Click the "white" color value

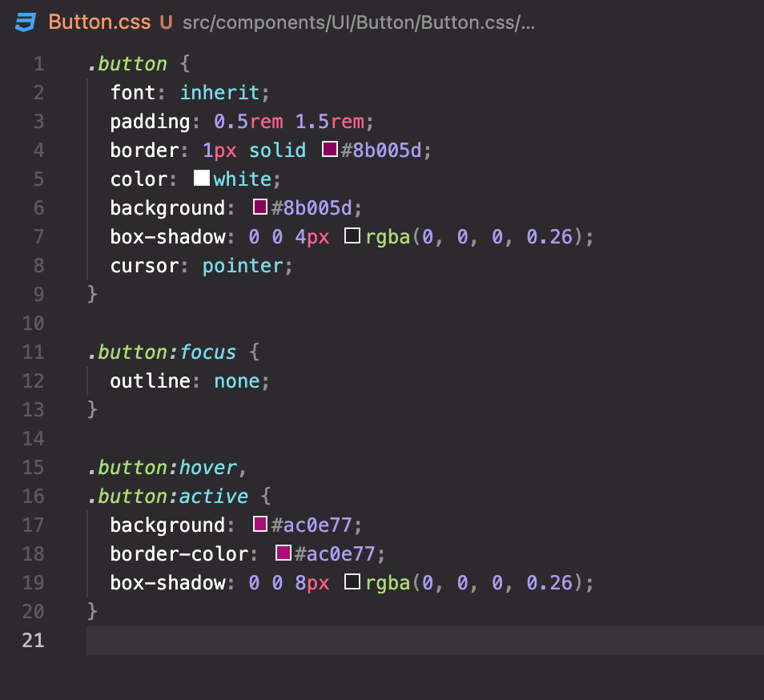pos(242,179)
